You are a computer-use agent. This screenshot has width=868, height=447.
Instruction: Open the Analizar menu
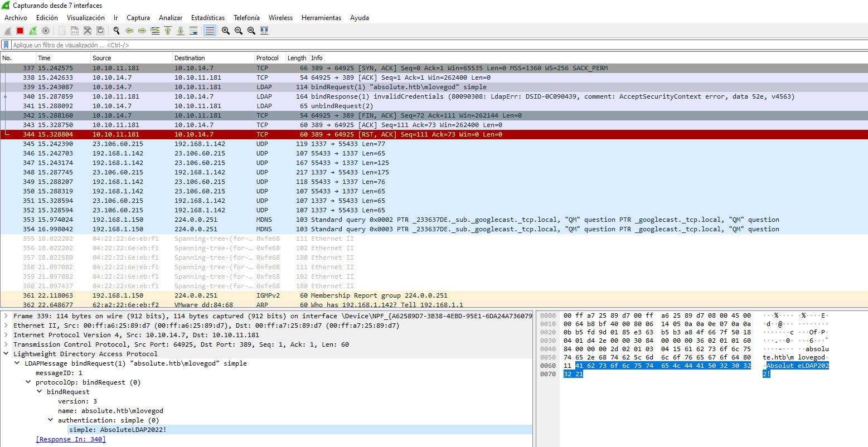(171, 18)
